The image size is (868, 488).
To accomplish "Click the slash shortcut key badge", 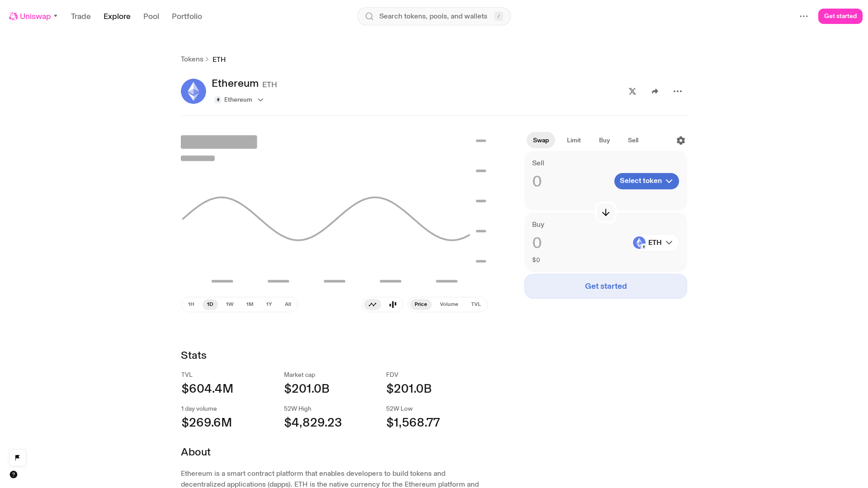I will coord(499,16).
